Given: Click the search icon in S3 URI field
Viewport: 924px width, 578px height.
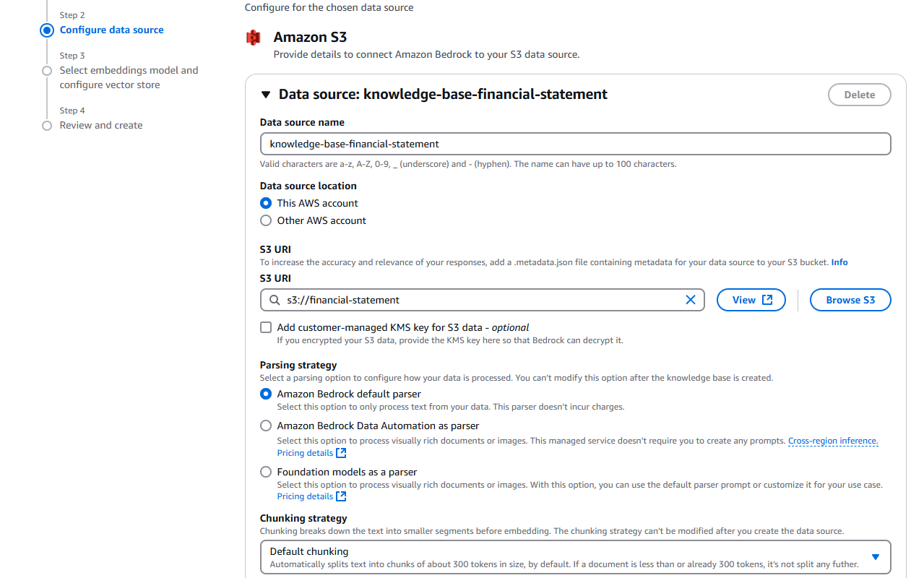Looking at the screenshot, I should tap(275, 300).
